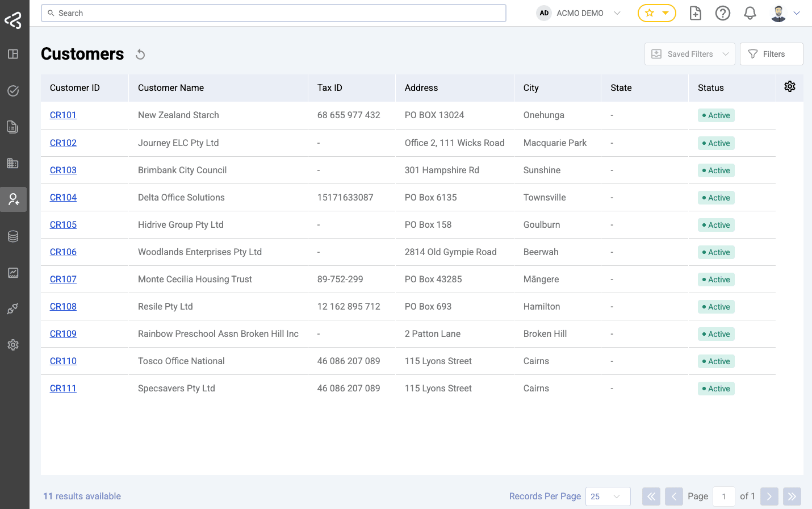Open the Saved Filters dropdown
Viewport: 812px width, 509px height.
690,54
